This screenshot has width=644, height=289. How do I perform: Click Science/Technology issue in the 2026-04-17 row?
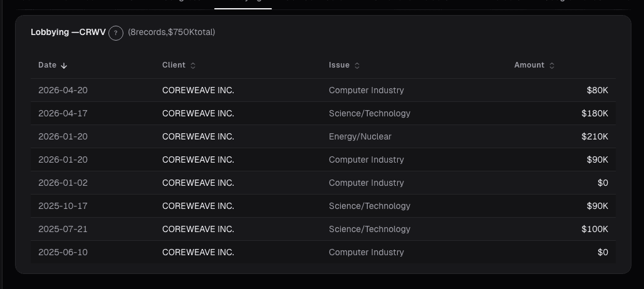point(370,114)
